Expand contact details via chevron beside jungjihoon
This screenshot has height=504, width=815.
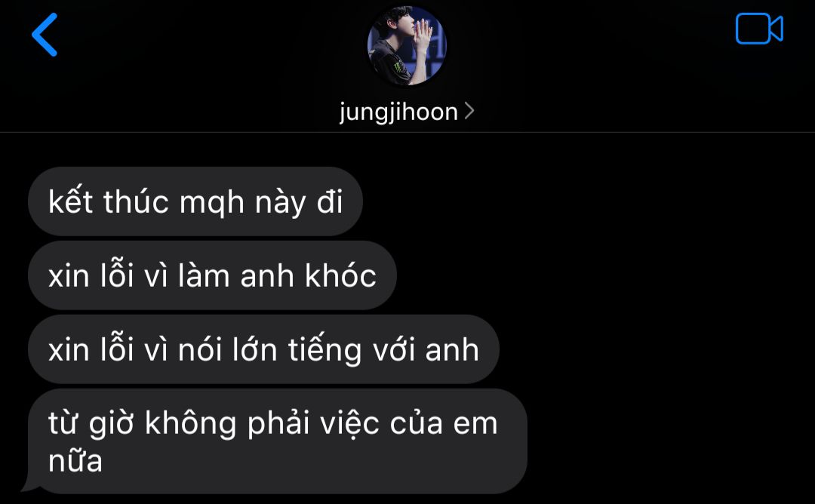(469, 111)
